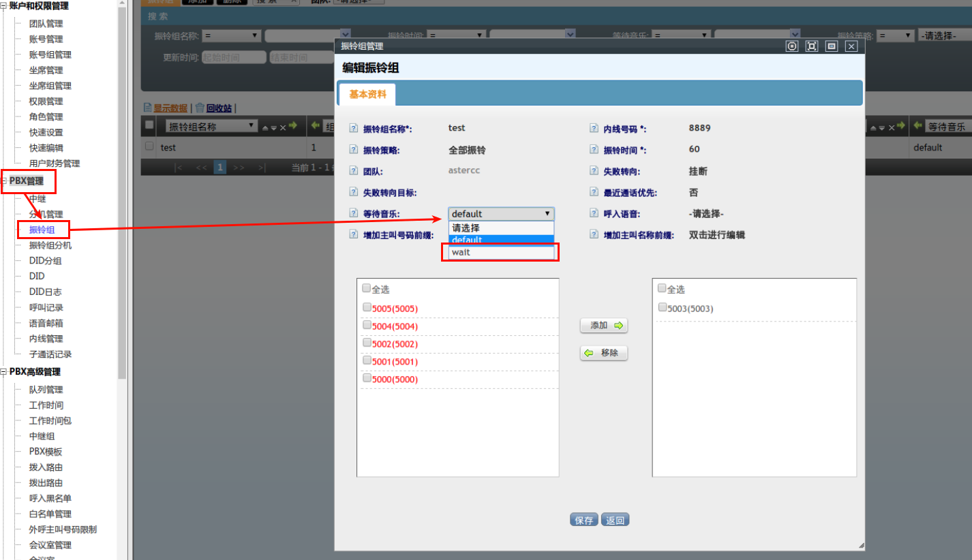972x560 pixels.
Task: Toggle 全选 checkbox in left extension list
Action: tap(367, 289)
